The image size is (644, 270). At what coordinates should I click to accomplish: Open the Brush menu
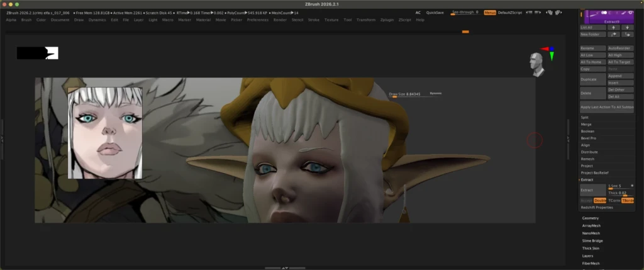(x=26, y=20)
